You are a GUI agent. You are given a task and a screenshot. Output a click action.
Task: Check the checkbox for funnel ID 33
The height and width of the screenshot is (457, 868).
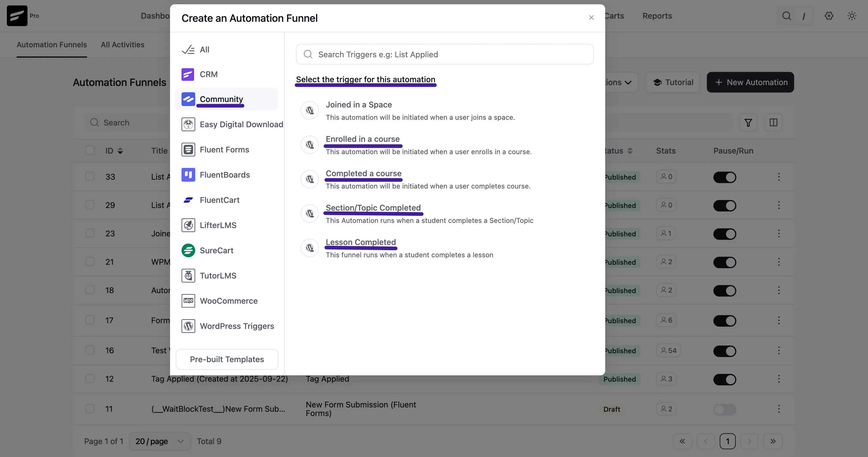[90, 176]
